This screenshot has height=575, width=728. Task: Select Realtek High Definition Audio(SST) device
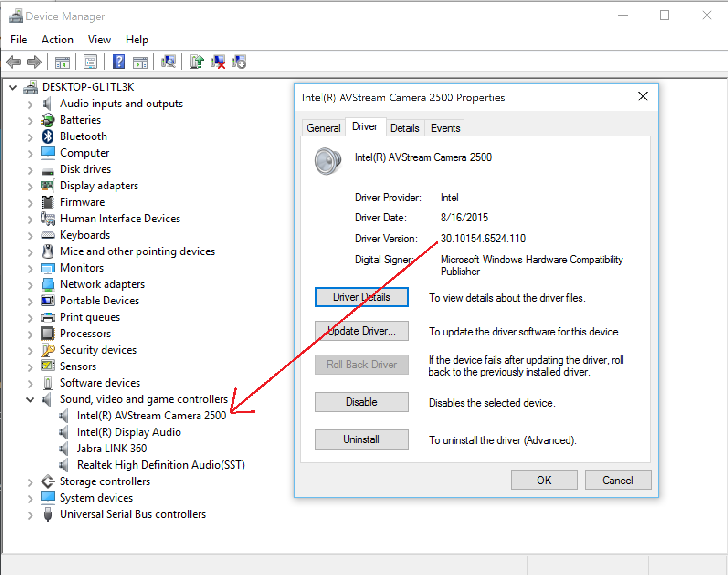[161, 465]
